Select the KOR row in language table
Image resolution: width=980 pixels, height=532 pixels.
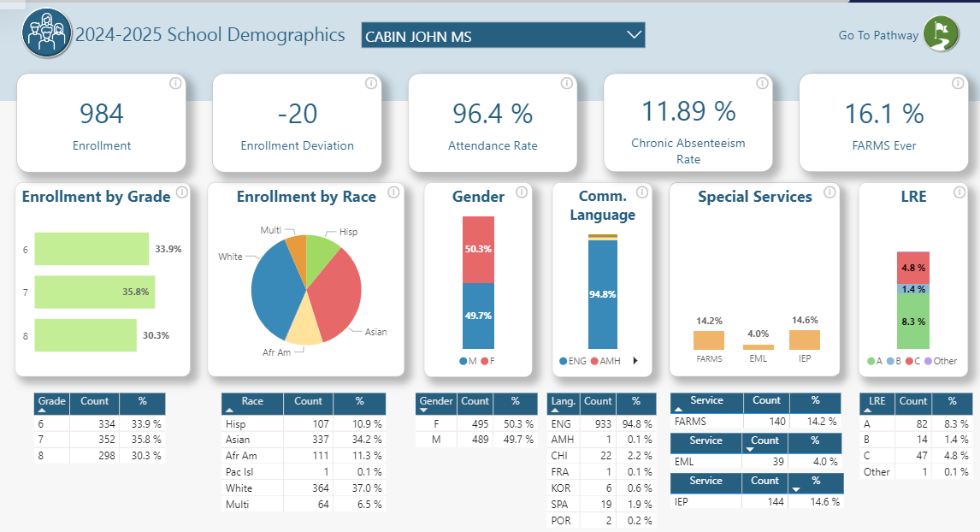click(x=602, y=488)
